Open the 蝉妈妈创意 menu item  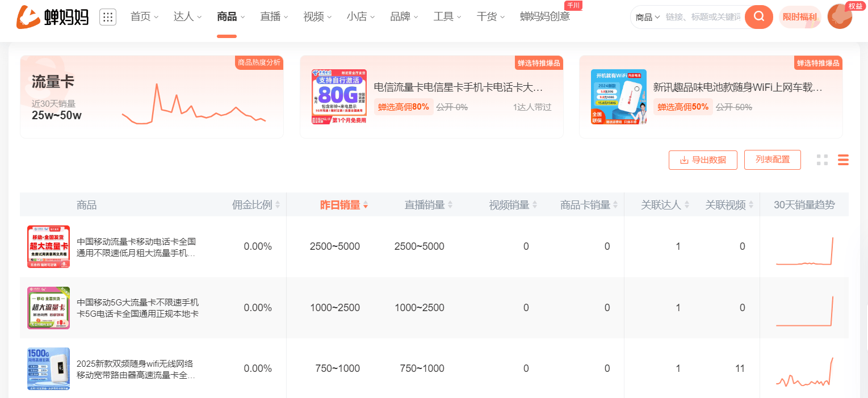tap(545, 17)
